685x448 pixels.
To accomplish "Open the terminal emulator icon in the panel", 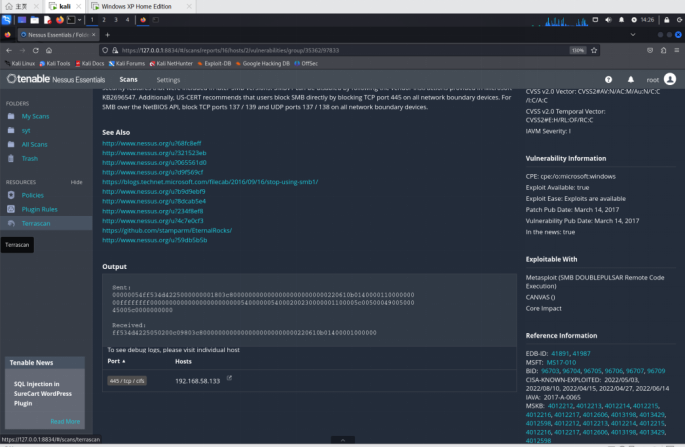I will tap(71, 20).
